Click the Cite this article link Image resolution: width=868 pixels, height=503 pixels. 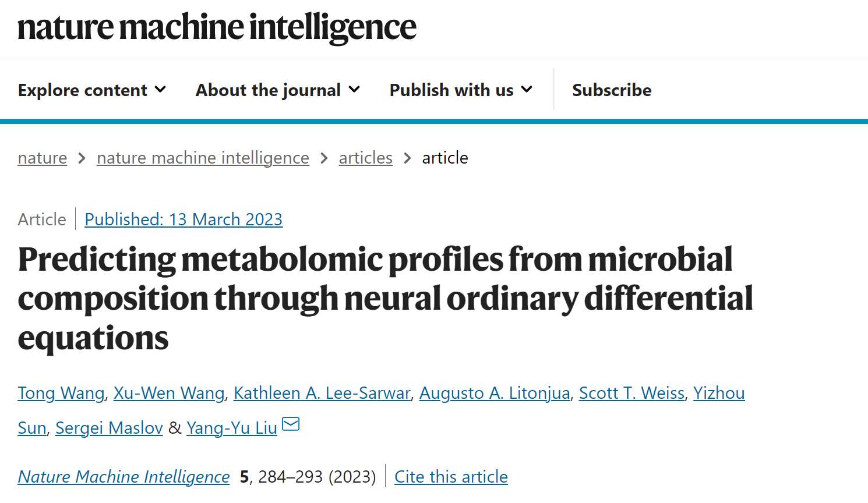click(x=450, y=476)
